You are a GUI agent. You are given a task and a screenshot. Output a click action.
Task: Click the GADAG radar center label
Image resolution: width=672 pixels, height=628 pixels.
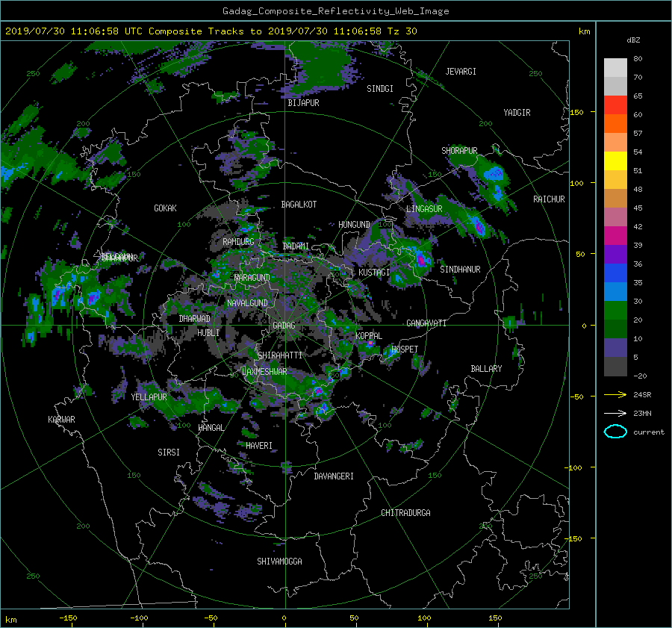tap(284, 326)
